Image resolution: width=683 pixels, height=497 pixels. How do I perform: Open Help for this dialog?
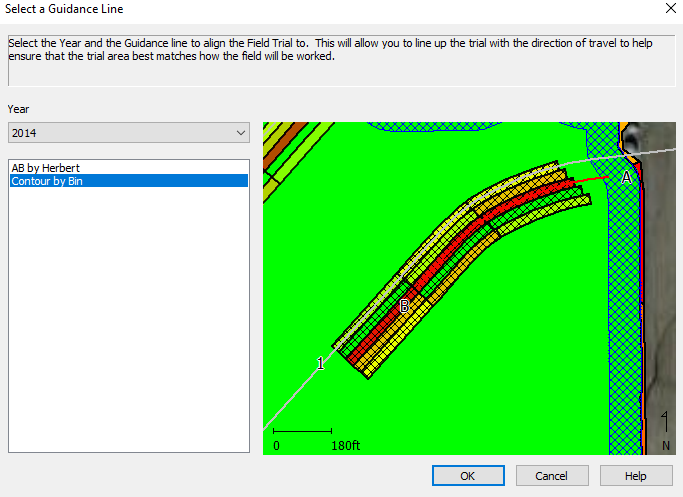(635, 476)
